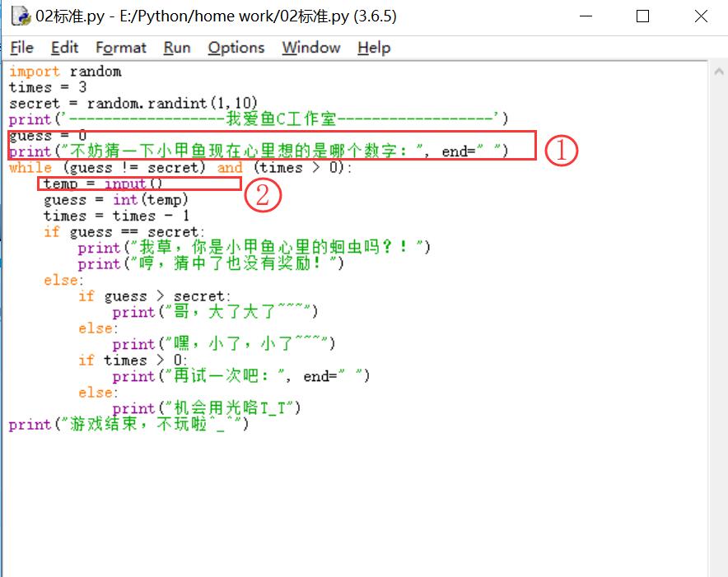Image resolution: width=728 pixels, height=577 pixels.
Task: Click the red circled number 1 annotation
Action: (559, 151)
